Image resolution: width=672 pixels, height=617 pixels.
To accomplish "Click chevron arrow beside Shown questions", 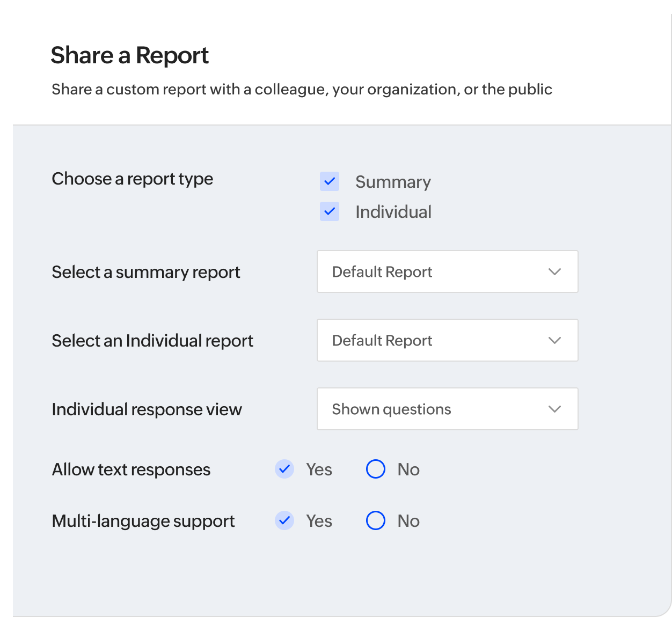I will (x=554, y=409).
